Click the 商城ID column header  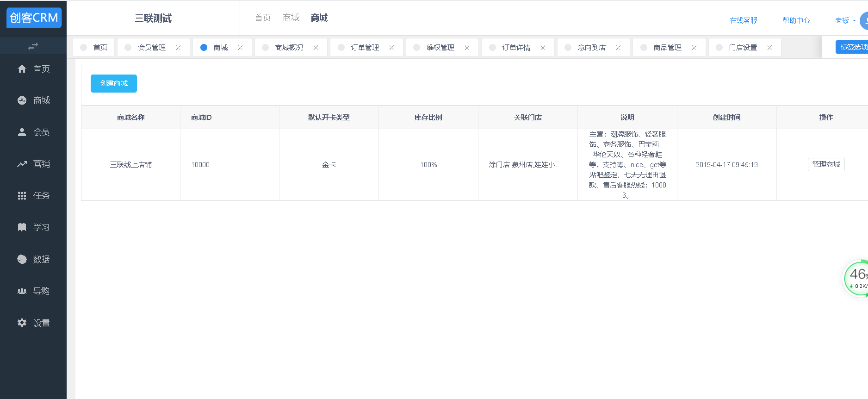pos(230,118)
